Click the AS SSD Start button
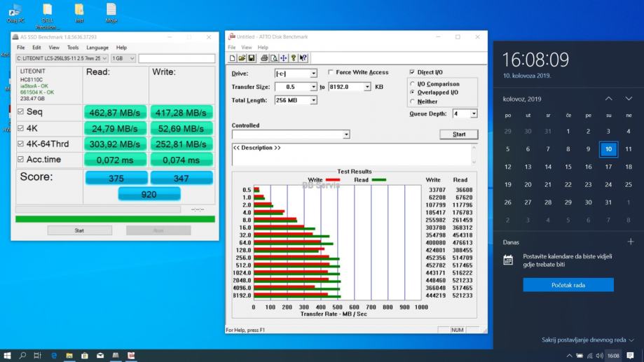This screenshot has height=362, width=644. click(x=80, y=230)
